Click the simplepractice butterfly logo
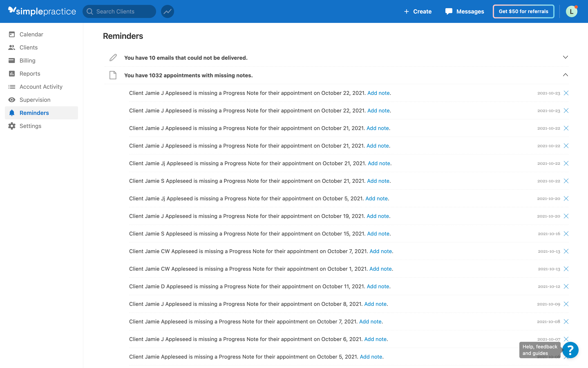The height and width of the screenshot is (368, 588). pos(12,10)
